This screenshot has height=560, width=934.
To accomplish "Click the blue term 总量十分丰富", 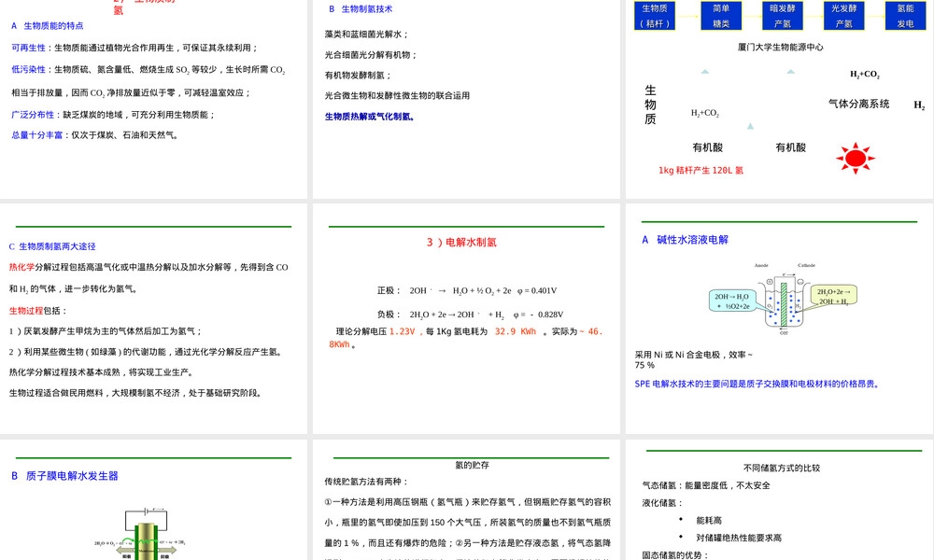I will [x=36, y=135].
